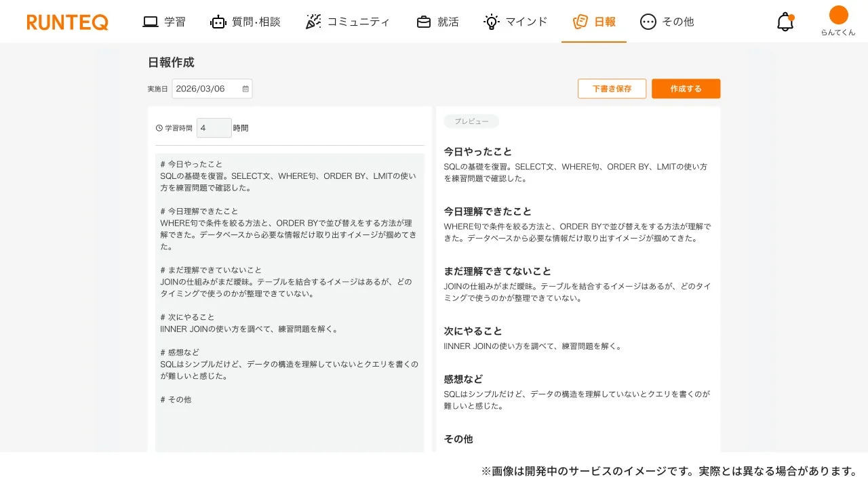Image resolution: width=868 pixels, height=488 pixels.
Task: Open notifications with the bell icon
Action: click(x=785, y=21)
